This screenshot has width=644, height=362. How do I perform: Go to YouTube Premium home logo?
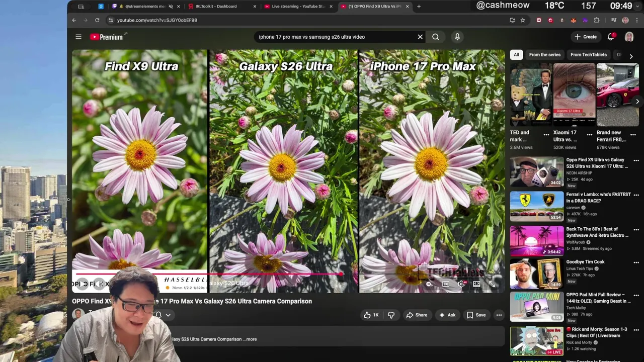tap(107, 37)
